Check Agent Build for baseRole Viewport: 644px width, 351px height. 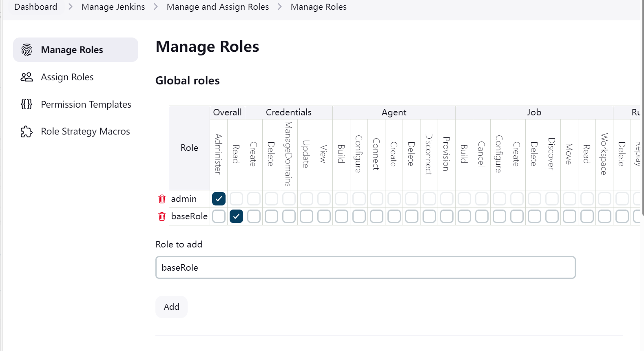pos(341,216)
